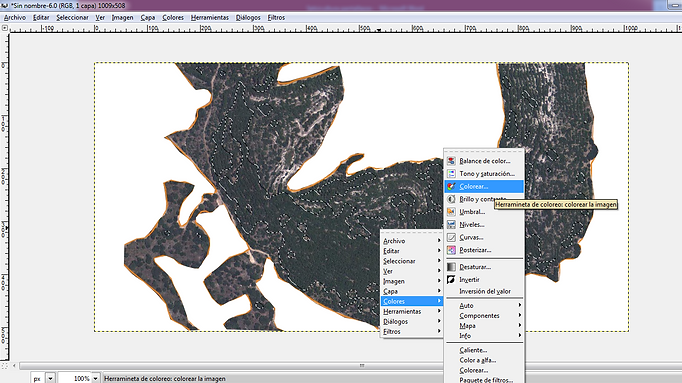Choose Invertir in the Colores submenu
The image size is (682, 383).
tap(484, 280)
